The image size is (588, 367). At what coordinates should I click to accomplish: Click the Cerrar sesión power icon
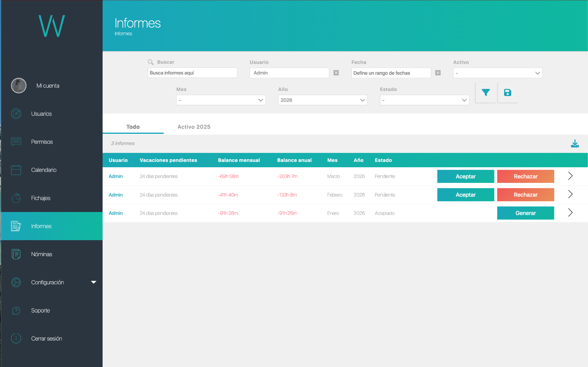[x=16, y=339]
